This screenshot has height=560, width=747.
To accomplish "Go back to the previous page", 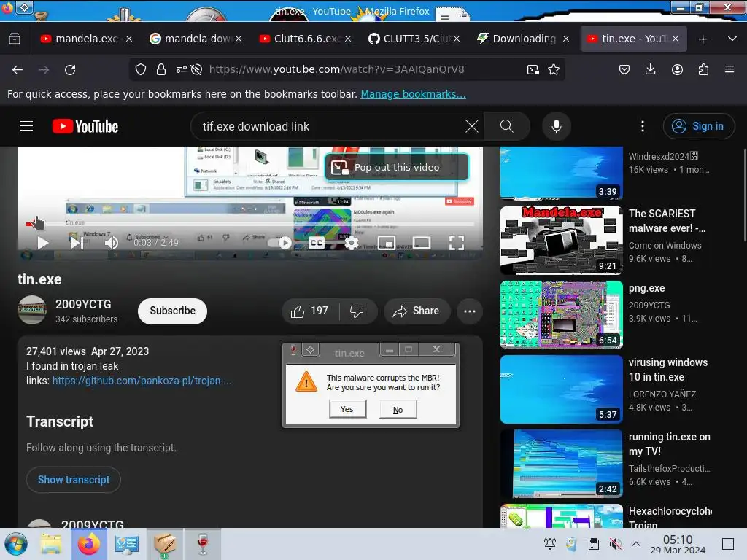I will 18,70.
